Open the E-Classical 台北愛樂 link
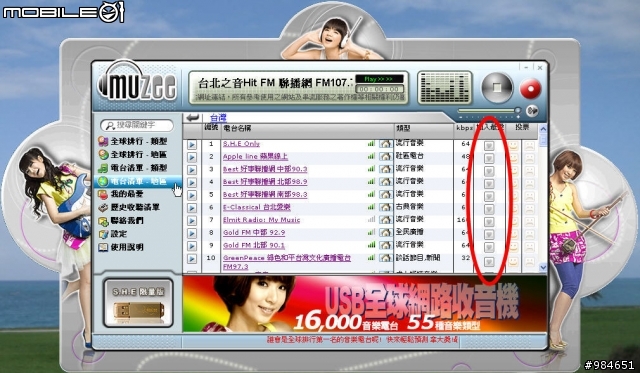Viewport: 640px width, 373px height. point(257,207)
